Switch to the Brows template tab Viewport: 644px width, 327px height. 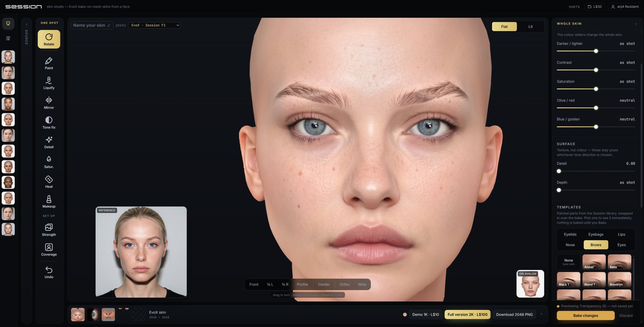point(596,245)
